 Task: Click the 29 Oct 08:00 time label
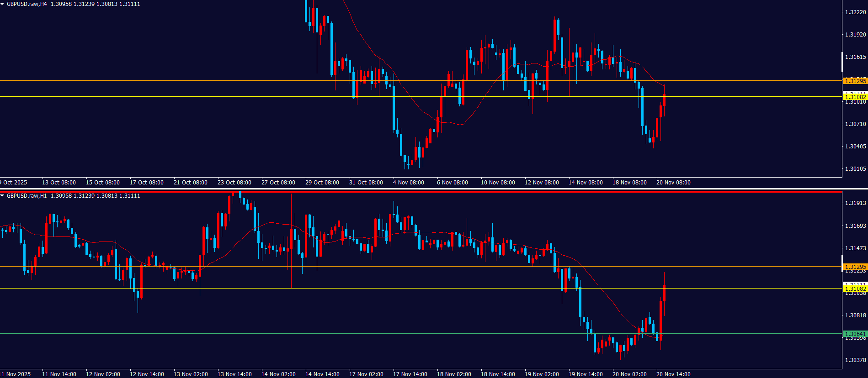click(322, 183)
